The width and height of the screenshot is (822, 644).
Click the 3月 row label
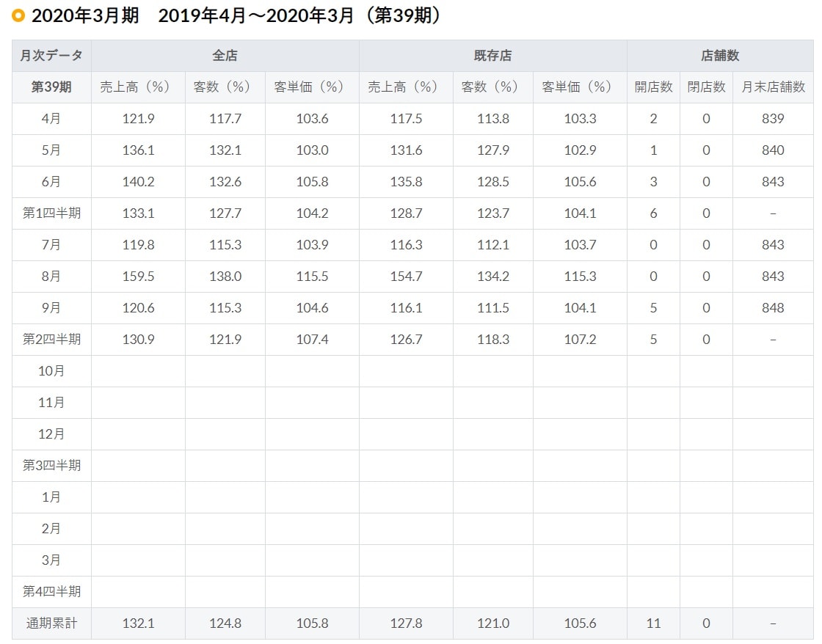click(51, 560)
